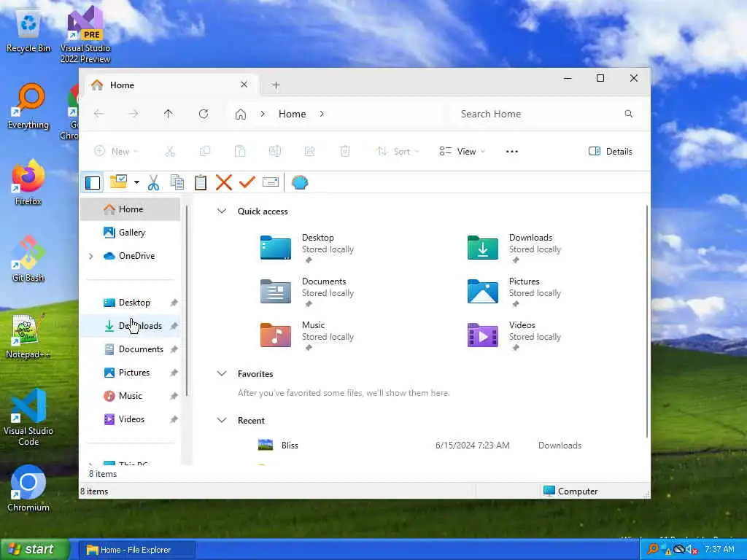Click the Share icon in command bar
747x560 pixels.
click(x=309, y=152)
